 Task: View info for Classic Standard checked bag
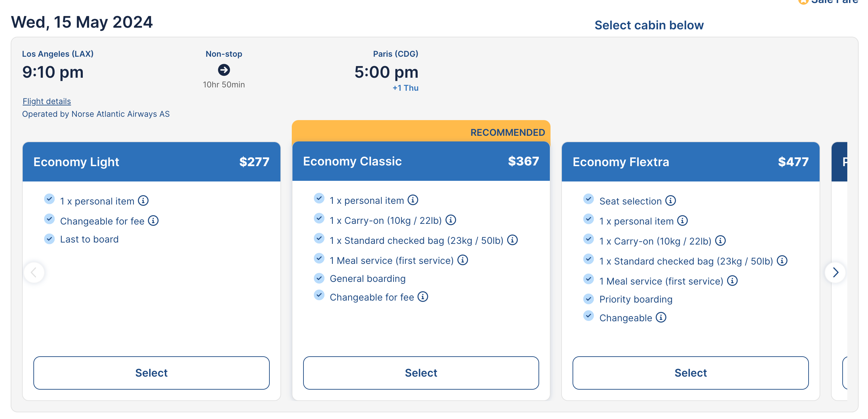(x=512, y=240)
